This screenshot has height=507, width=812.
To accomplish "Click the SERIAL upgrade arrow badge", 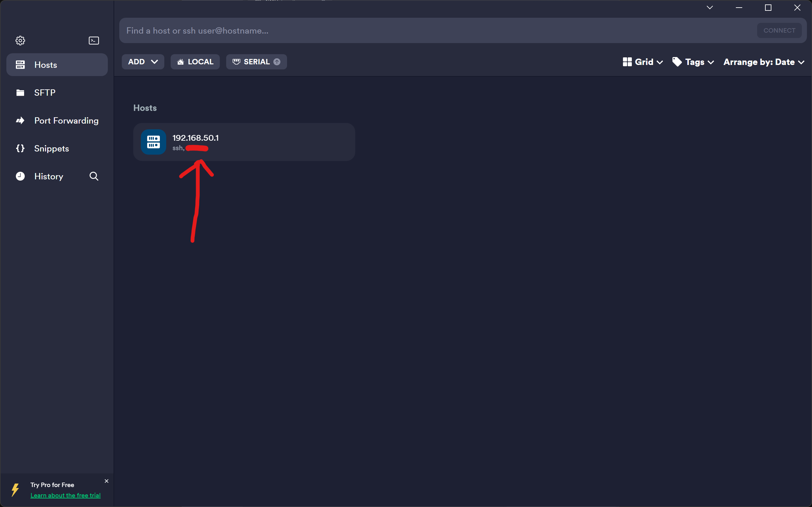I will (277, 62).
